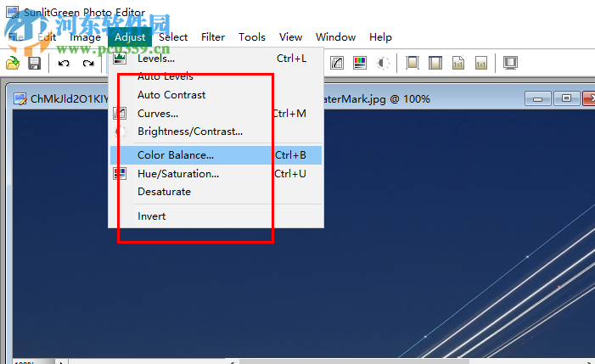
Task: Click the SunlitGreen Photo Editor title icon
Action: pyautogui.click(x=12, y=12)
